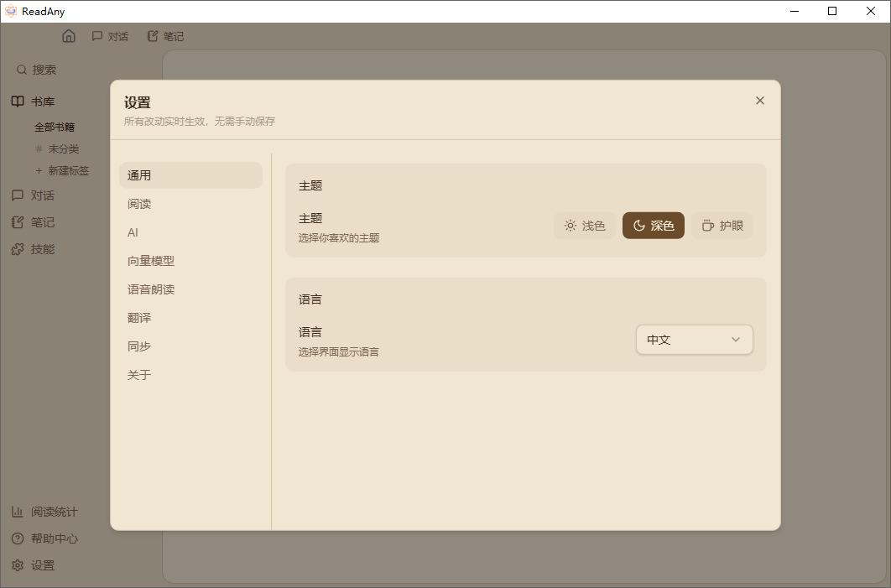Select the 浅色 light theme option
The image size is (891, 588).
584,225
